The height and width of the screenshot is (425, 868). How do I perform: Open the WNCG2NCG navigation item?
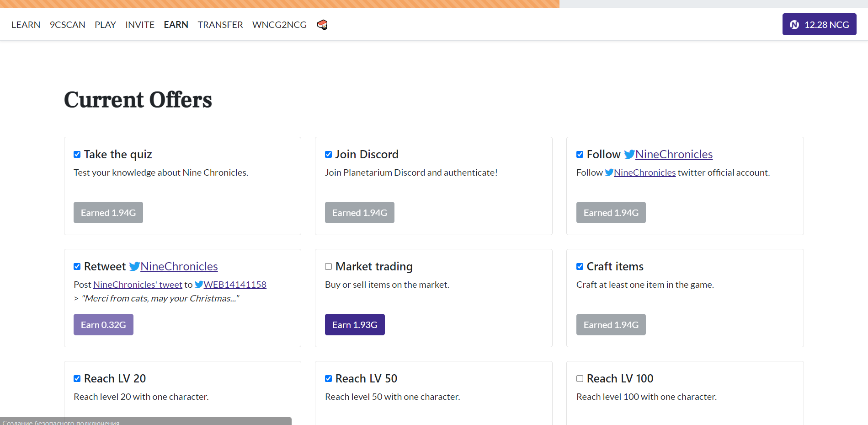[x=279, y=25]
